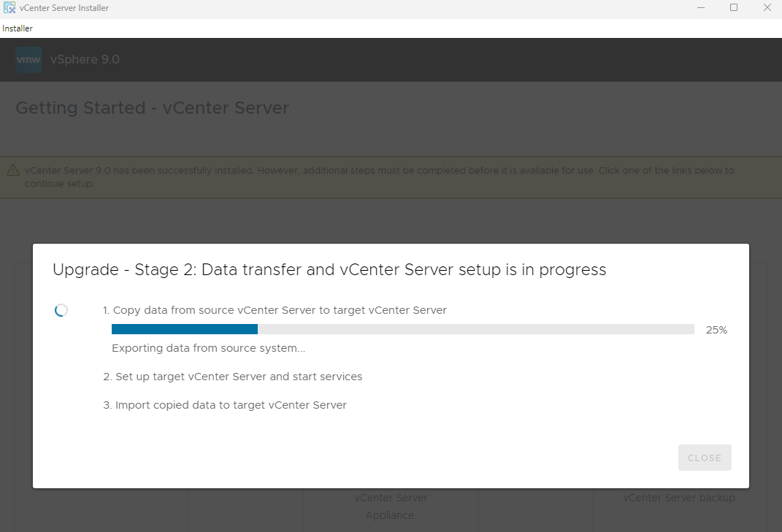This screenshot has height=532, width=782.
Task: Minimize the vCenter Server Installer window
Action: [701, 7]
